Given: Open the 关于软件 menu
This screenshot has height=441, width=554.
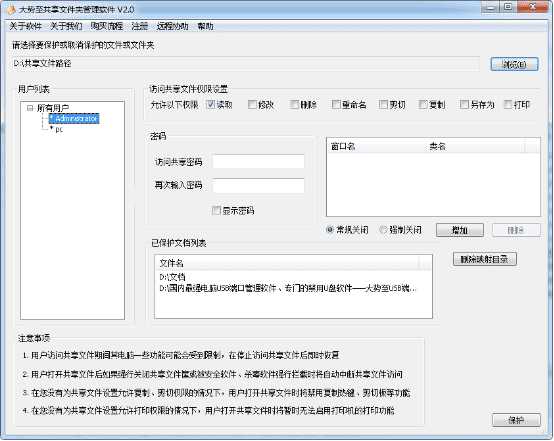Looking at the screenshot, I should point(25,26).
